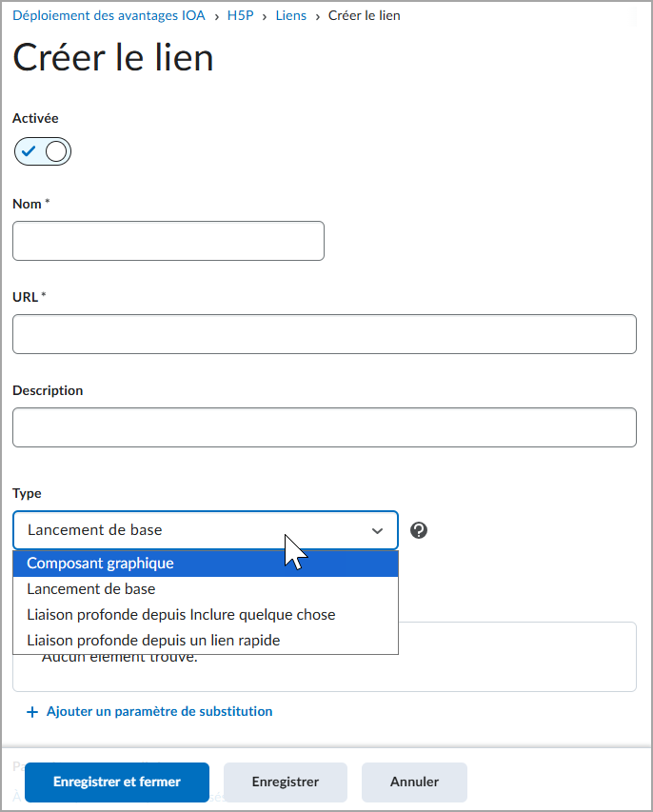Open the help tooltip beside the Type dropdown
Viewport: 653px width, 812px height.
[419, 529]
